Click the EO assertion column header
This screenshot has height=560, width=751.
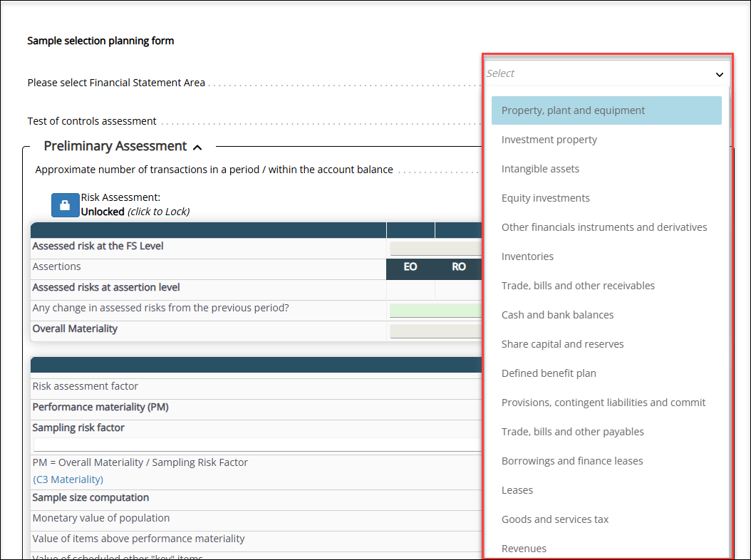tap(410, 269)
